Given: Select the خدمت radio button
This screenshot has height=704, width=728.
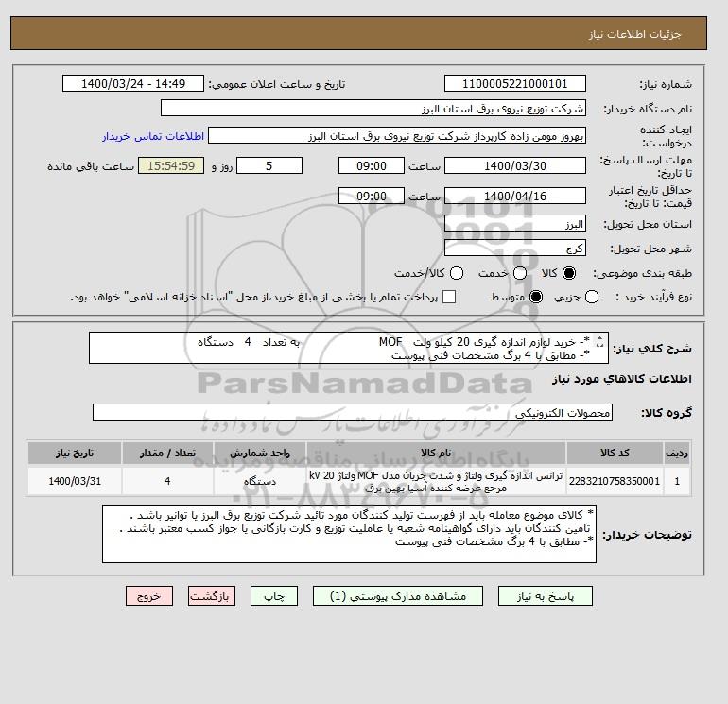Looking at the screenshot, I should [520, 273].
